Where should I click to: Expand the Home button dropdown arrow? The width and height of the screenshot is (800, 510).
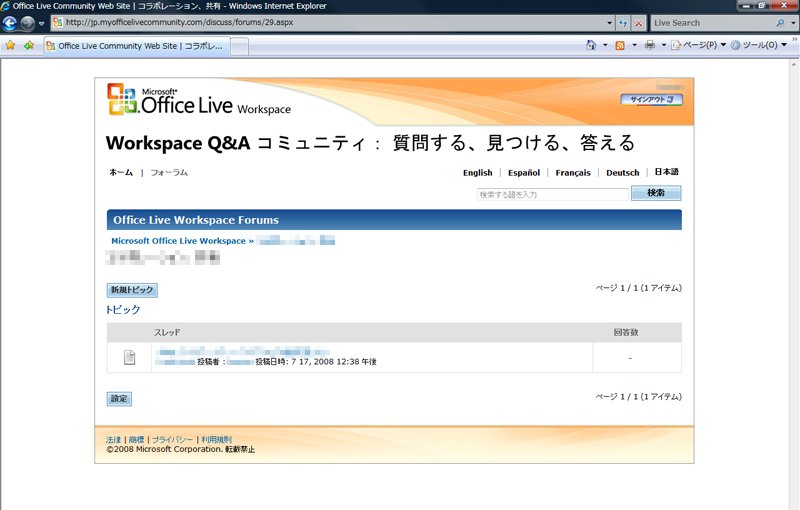[x=605, y=45]
